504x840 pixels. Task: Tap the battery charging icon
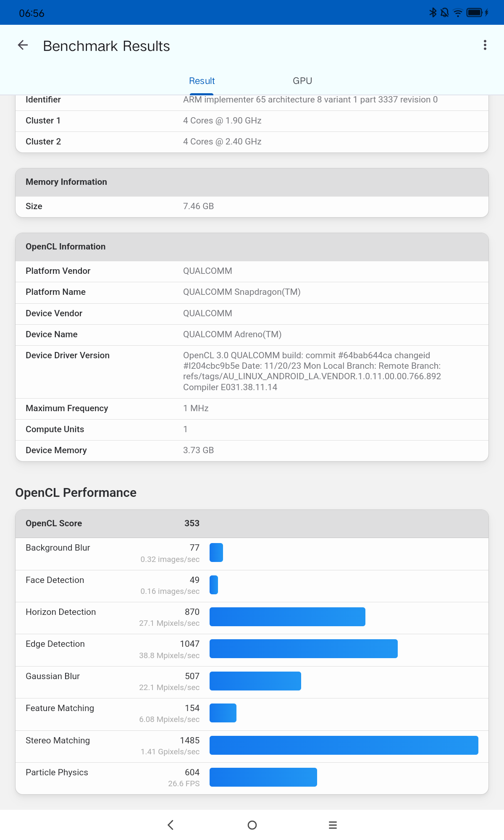tap(477, 13)
